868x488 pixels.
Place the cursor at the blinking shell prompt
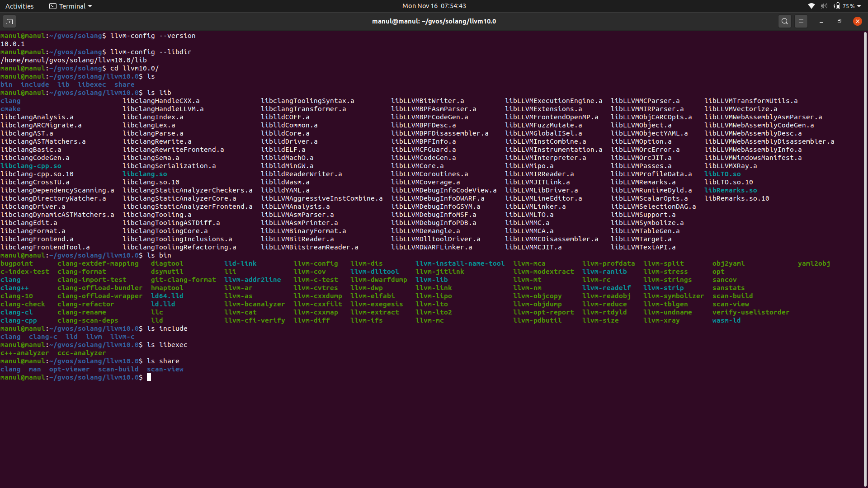(x=150, y=377)
